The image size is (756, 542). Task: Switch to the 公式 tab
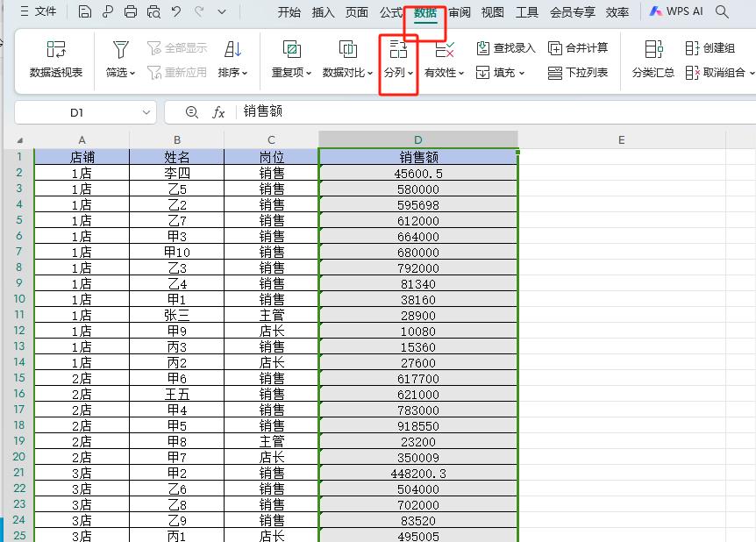click(390, 12)
